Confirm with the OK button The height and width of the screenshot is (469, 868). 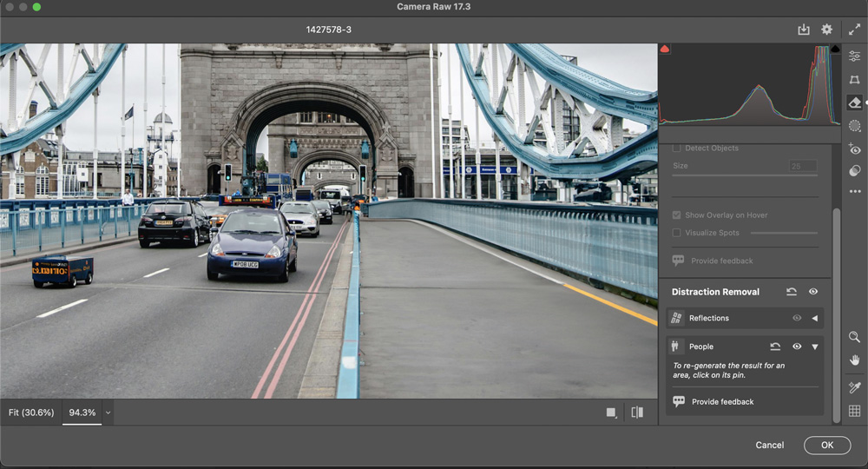pyautogui.click(x=827, y=445)
